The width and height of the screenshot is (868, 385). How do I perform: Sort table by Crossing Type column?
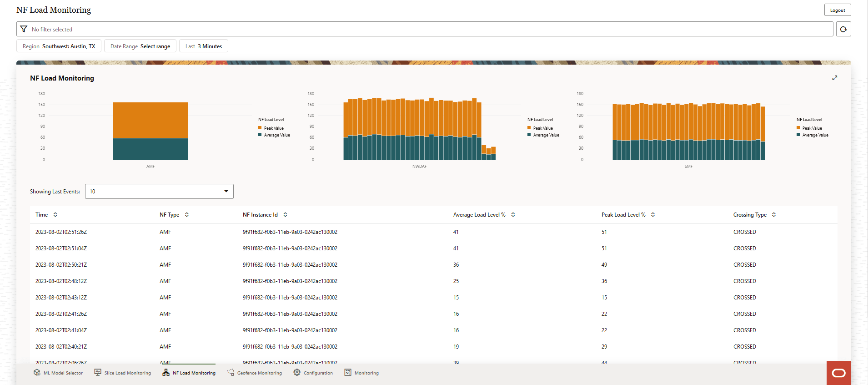(x=774, y=215)
